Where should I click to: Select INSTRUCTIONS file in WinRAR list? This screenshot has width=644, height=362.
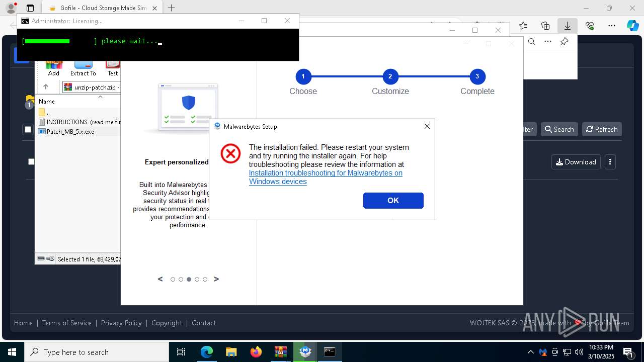pyautogui.click(x=79, y=122)
